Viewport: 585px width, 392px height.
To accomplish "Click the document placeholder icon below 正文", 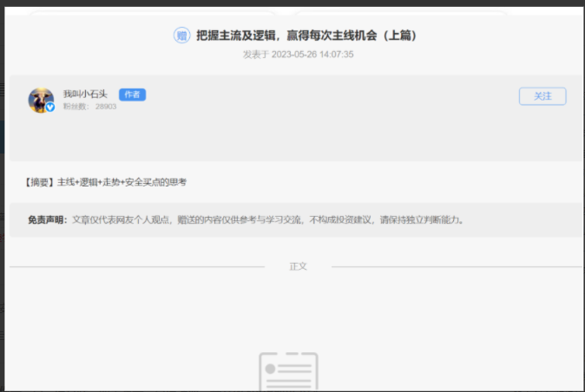I will 288,371.
